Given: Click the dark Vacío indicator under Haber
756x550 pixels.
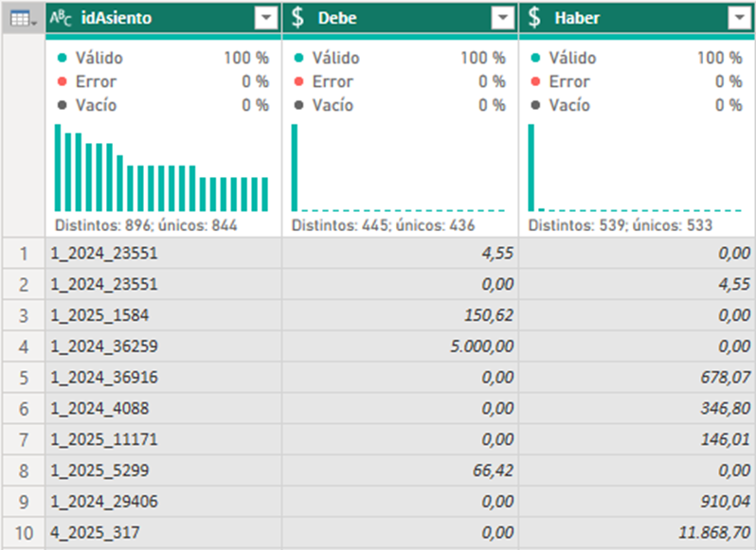Looking at the screenshot, I should pos(535,105).
